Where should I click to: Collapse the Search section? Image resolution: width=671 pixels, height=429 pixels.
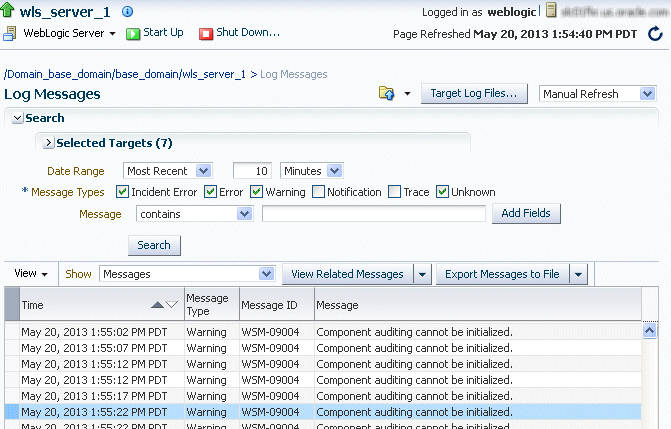pyautogui.click(x=18, y=118)
